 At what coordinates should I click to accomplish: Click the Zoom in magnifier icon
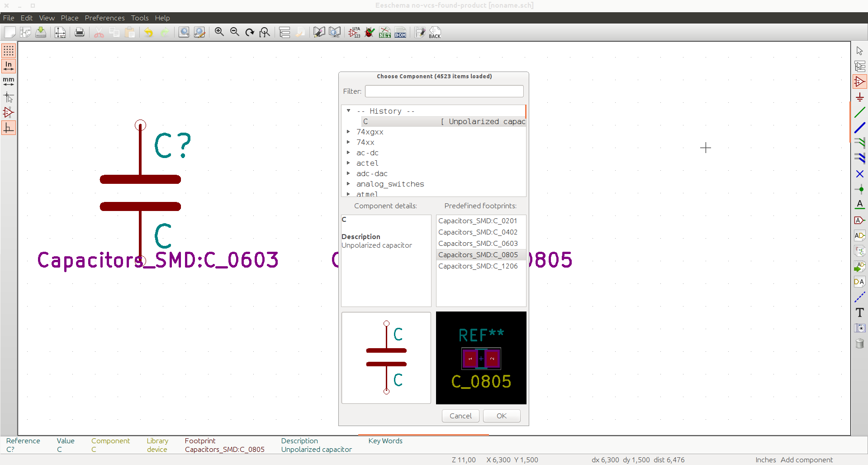coord(219,32)
